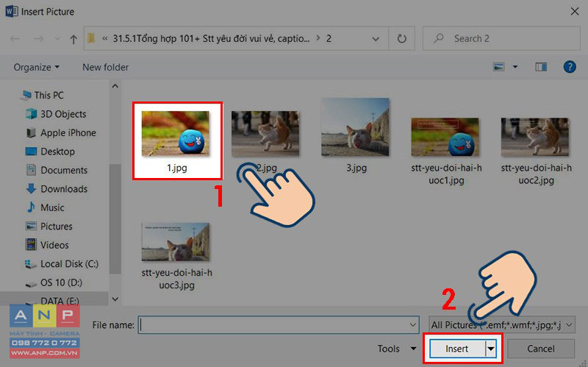
Task: Open the Organize menu
Action: pos(36,67)
